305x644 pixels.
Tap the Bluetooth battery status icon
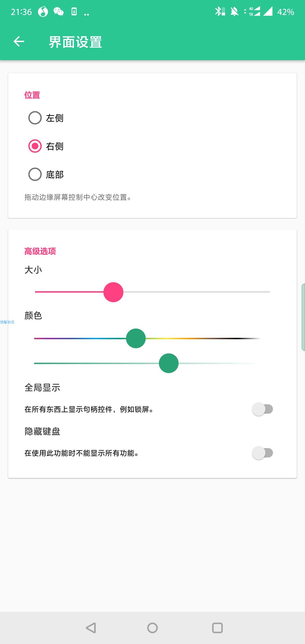(220, 12)
